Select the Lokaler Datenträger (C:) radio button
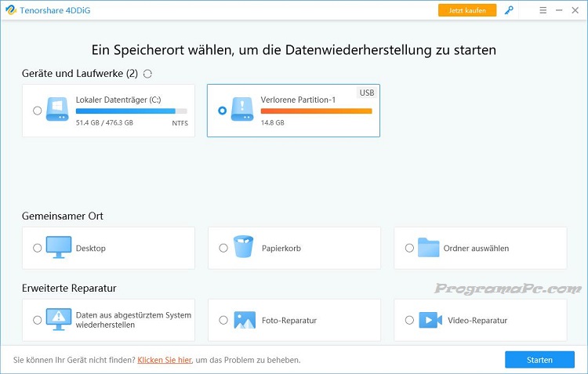The height and width of the screenshot is (374, 588). tap(38, 111)
